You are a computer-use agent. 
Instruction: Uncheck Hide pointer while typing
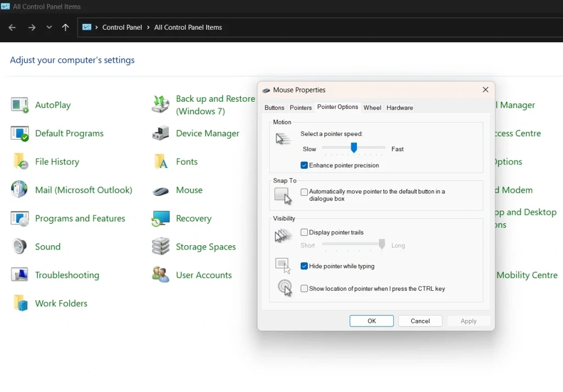(x=304, y=267)
